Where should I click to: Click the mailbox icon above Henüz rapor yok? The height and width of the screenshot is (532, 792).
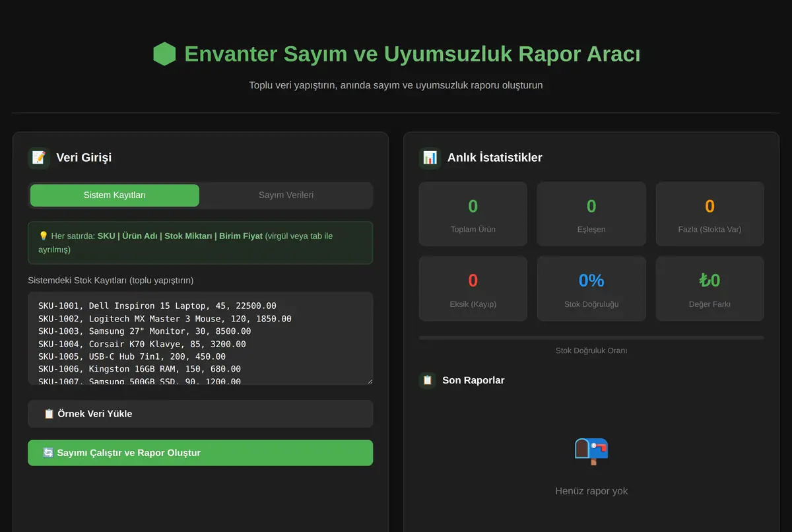pos(591,451)
